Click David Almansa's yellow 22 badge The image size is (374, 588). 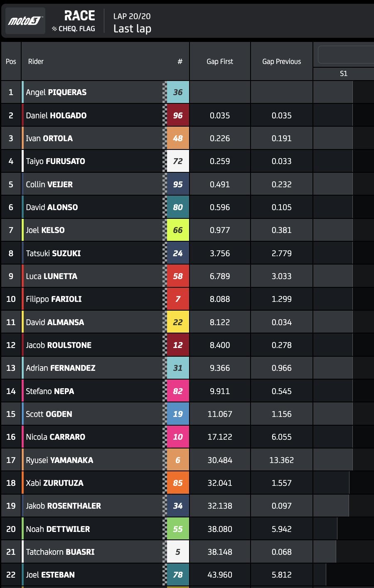pyautogui.click(x=178, y=322)
